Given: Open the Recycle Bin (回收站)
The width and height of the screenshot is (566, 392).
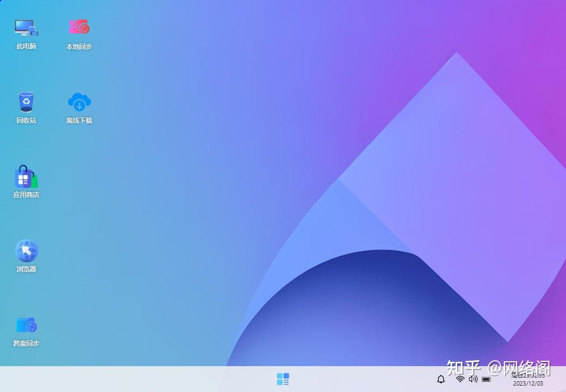Looking at the screenshot, I should click(x=25, y=100).
